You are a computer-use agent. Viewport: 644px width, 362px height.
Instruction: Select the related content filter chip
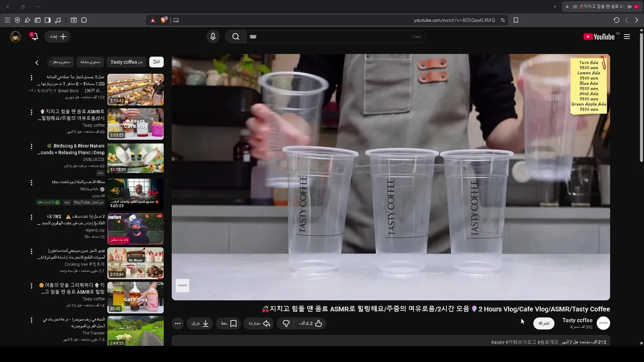click(91, 62)
